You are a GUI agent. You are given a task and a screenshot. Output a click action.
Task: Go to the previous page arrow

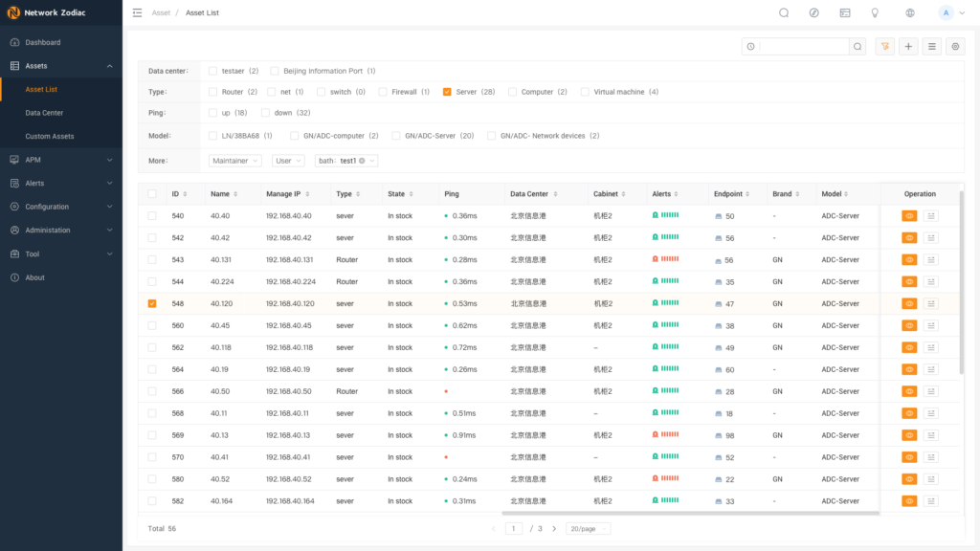494,528
